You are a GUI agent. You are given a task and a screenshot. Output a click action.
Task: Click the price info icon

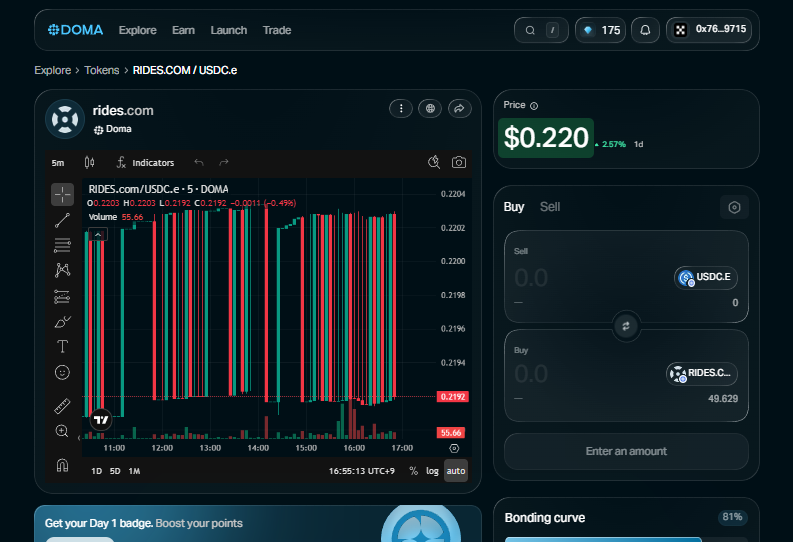[x=534, y=106]
